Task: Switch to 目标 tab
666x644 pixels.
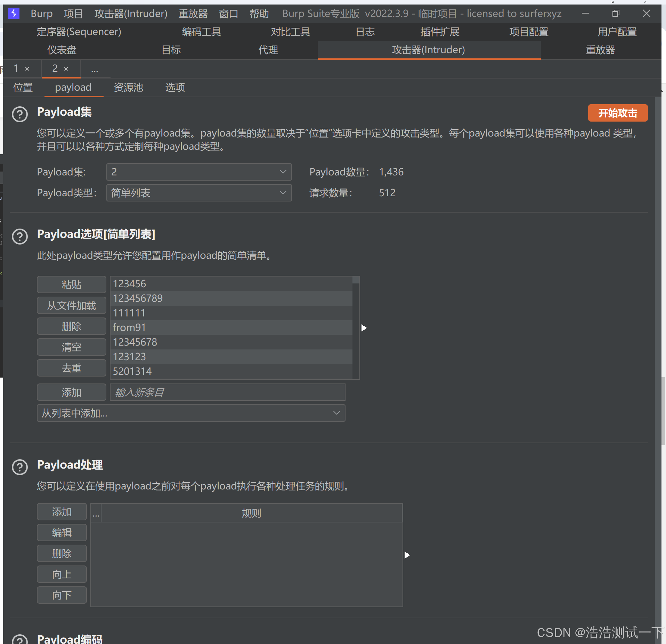Action: point(171,50)
